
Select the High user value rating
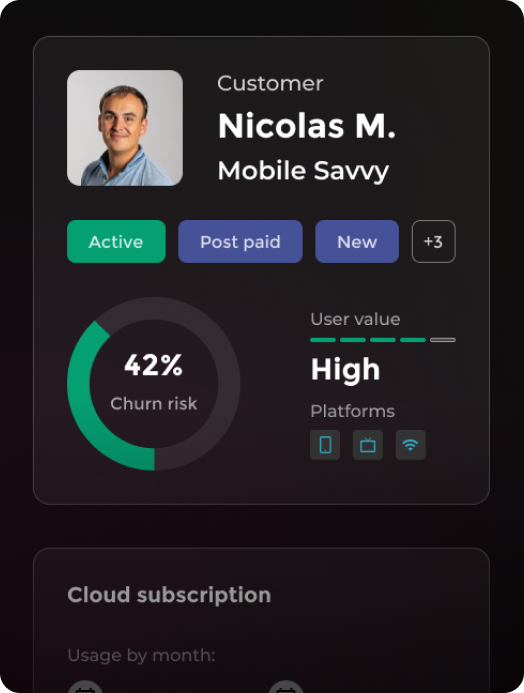coord(346,369)
